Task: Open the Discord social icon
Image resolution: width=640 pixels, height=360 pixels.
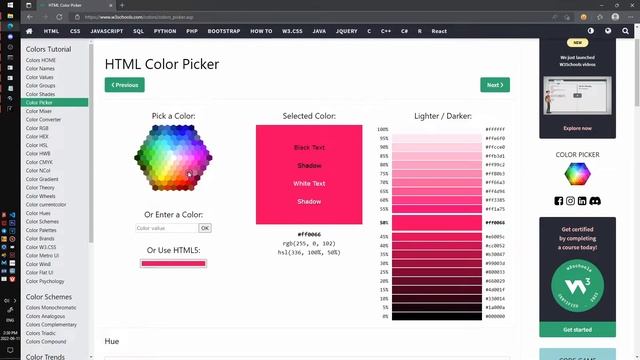Action: click(x=595, y=201)
